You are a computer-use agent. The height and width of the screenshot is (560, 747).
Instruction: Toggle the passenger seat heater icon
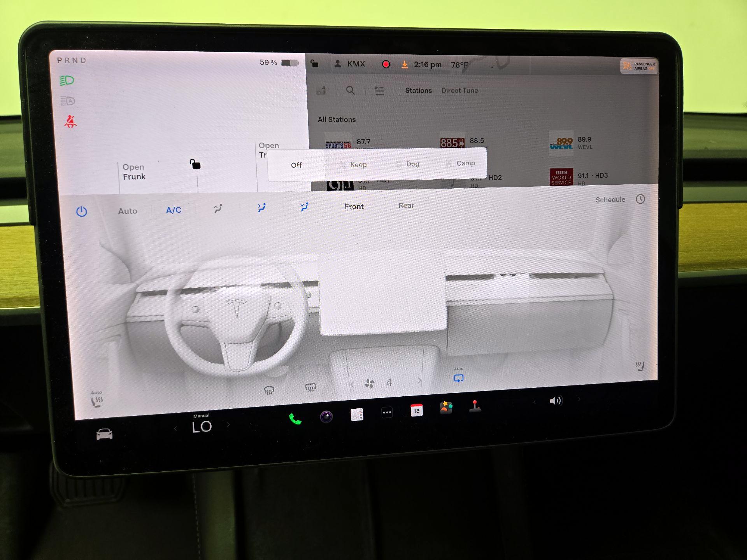pos(640,366)
